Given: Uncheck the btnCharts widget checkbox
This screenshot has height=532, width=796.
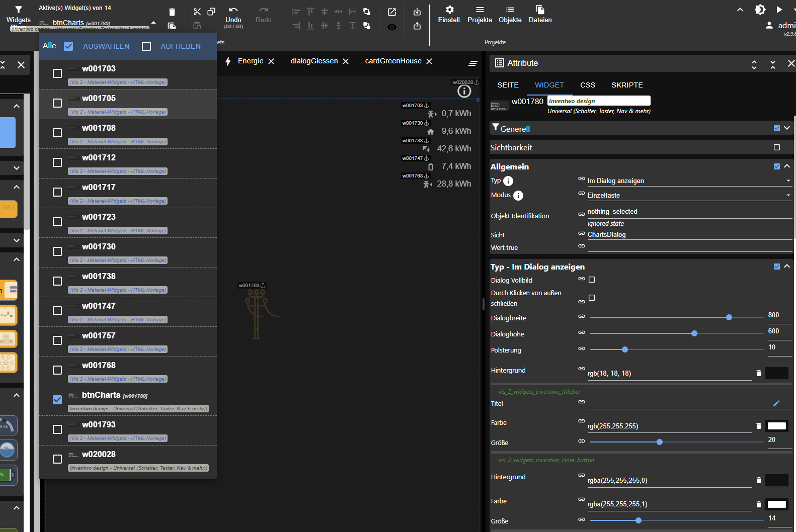Looking at the screenshot, I should pyautogui.click(x=57, y=400).
